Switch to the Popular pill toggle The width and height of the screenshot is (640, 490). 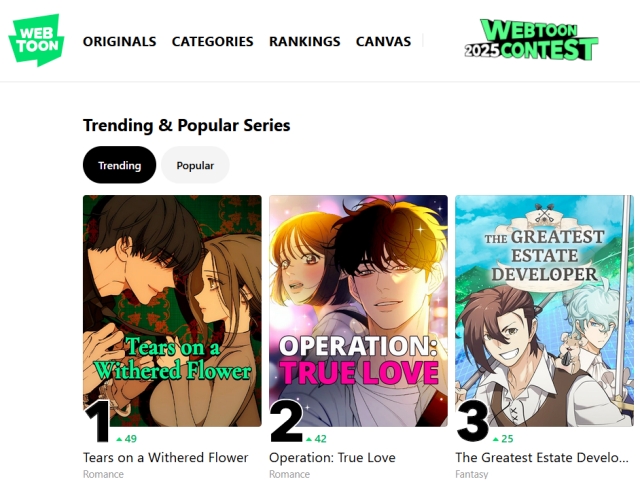(195, 165)
